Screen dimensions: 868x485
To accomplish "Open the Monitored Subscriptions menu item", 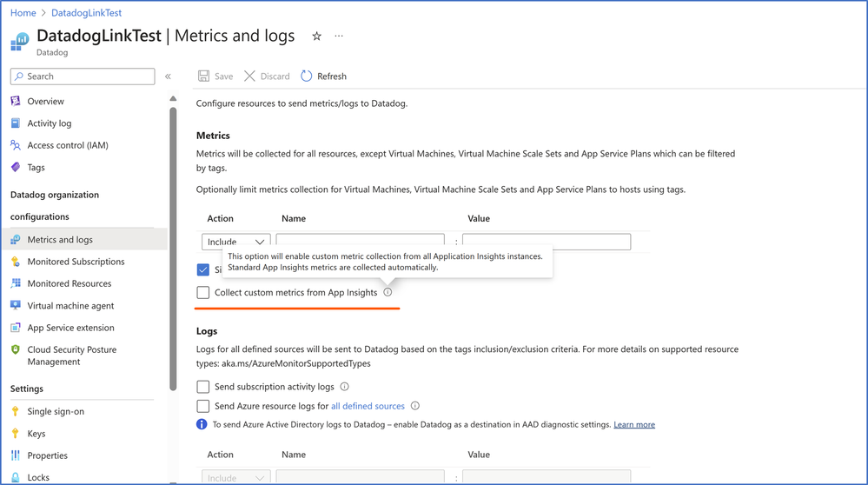I will [x=76, y=262].
